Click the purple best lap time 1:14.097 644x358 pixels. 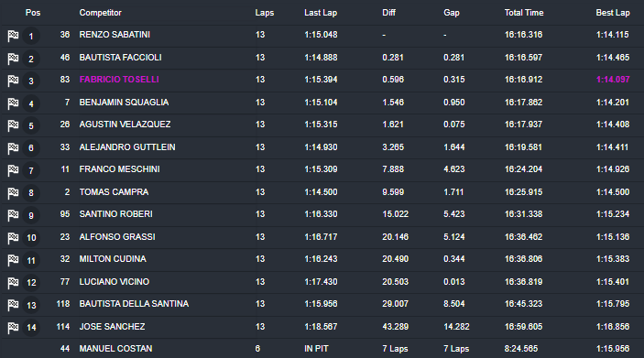613,80
